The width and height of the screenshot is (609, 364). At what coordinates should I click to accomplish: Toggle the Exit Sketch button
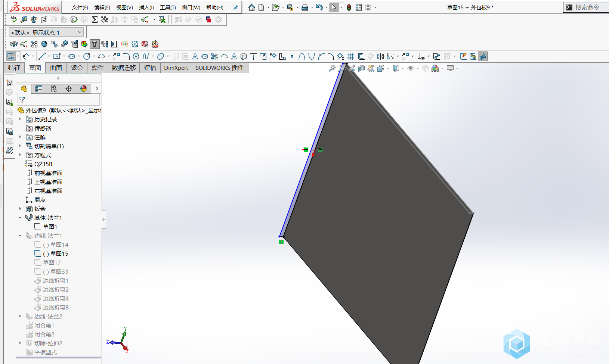coord(11,56)
